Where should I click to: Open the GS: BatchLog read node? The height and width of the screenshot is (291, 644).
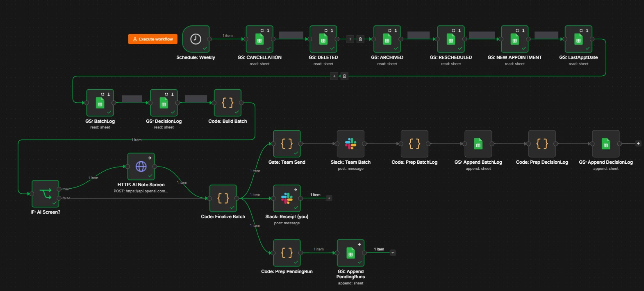tap(100, 103)
